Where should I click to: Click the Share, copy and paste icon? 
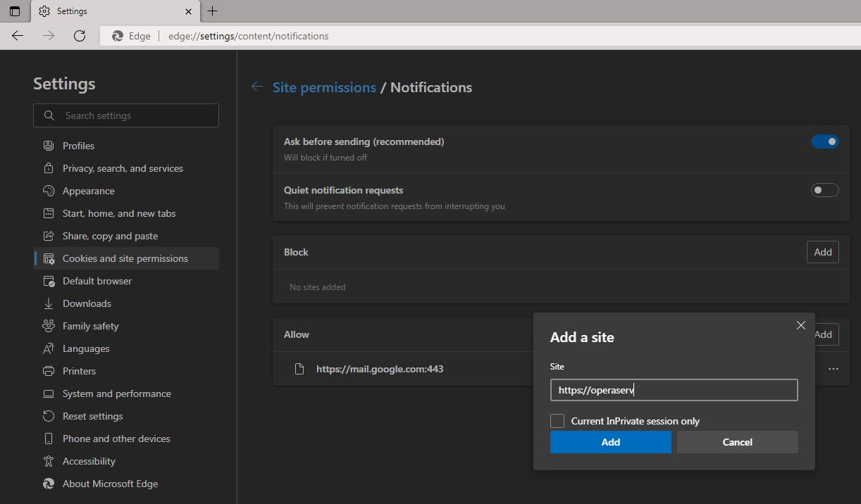tap(49, 236)
